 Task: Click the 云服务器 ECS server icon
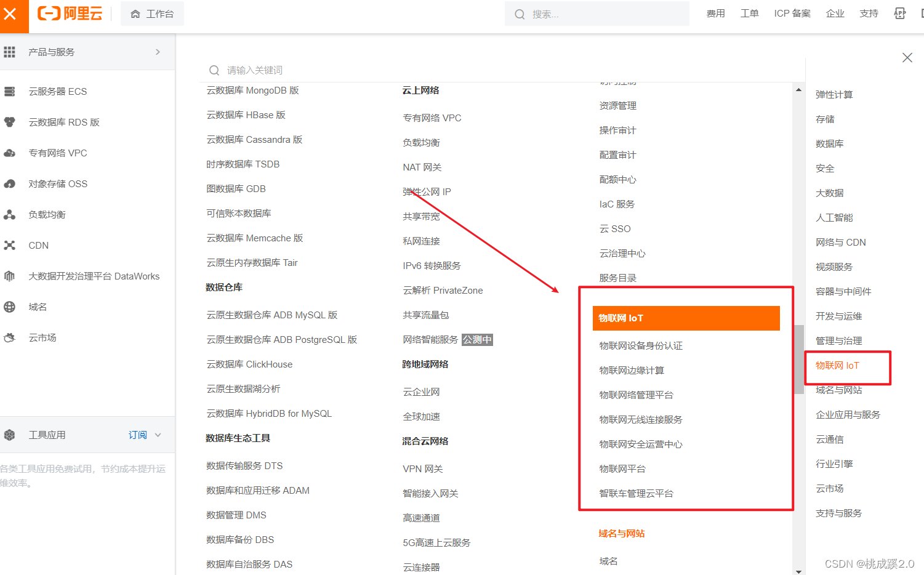[x=9, y=92]
